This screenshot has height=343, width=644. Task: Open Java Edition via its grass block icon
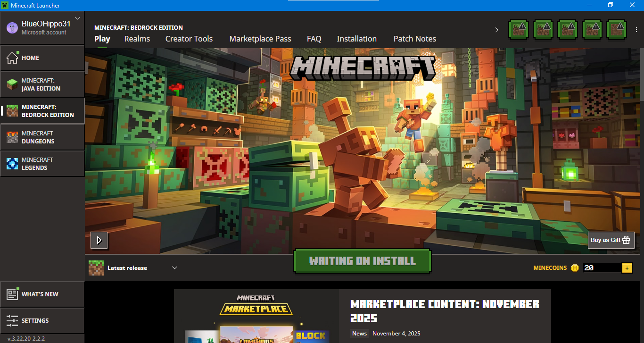point(12,85)
